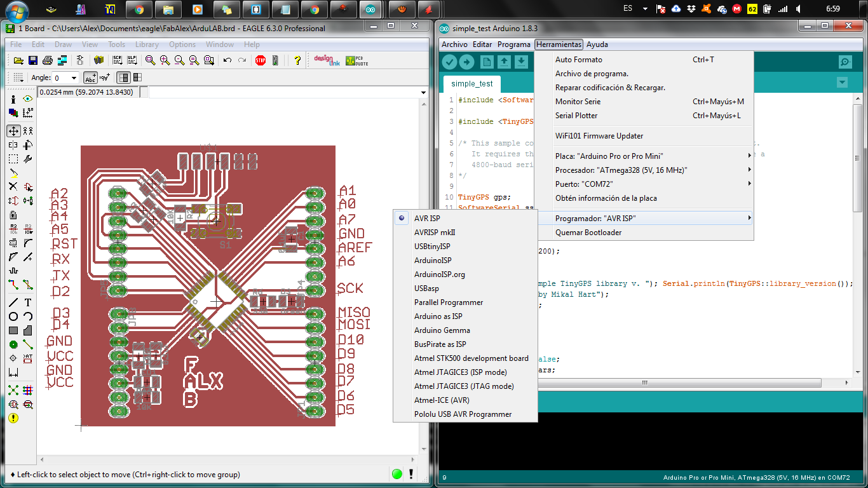
Task: Select AVR ISP programmer option
Action: (x=466, y=219)
